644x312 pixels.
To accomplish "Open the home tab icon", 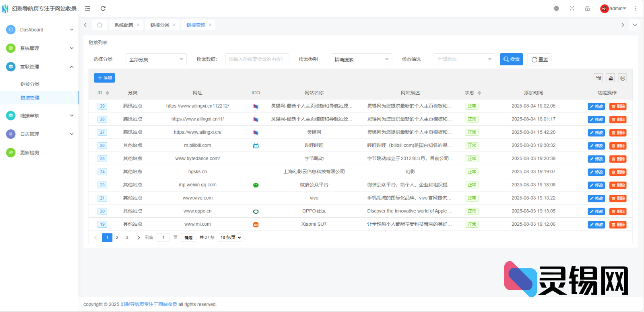I will (x=99, y=25).
